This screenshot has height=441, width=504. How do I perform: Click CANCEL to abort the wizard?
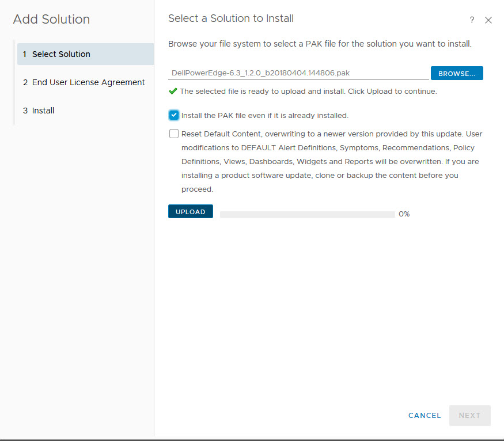pyautogui.click(x=425, y=415)
